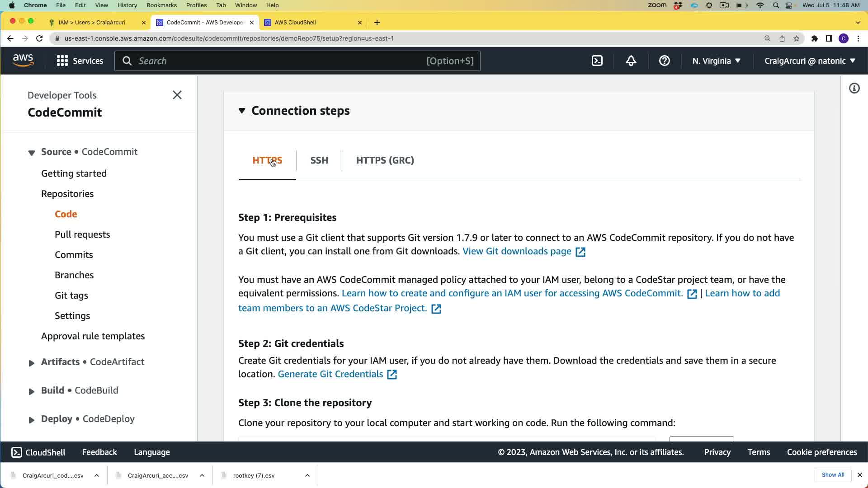Open CraigArcuri account dropdown menu
Viewport: 868px width, 488px height.
(810, 61)
